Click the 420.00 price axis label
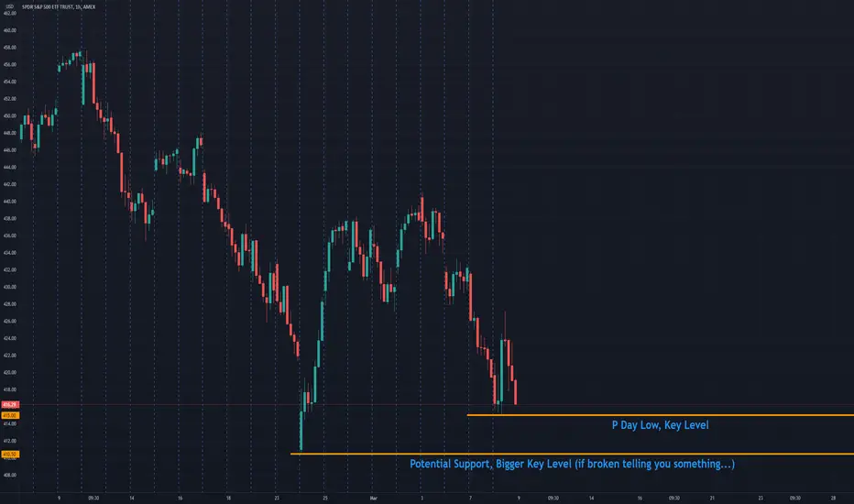The width and height of the screenshot is (854, 504). pos(9,372)
